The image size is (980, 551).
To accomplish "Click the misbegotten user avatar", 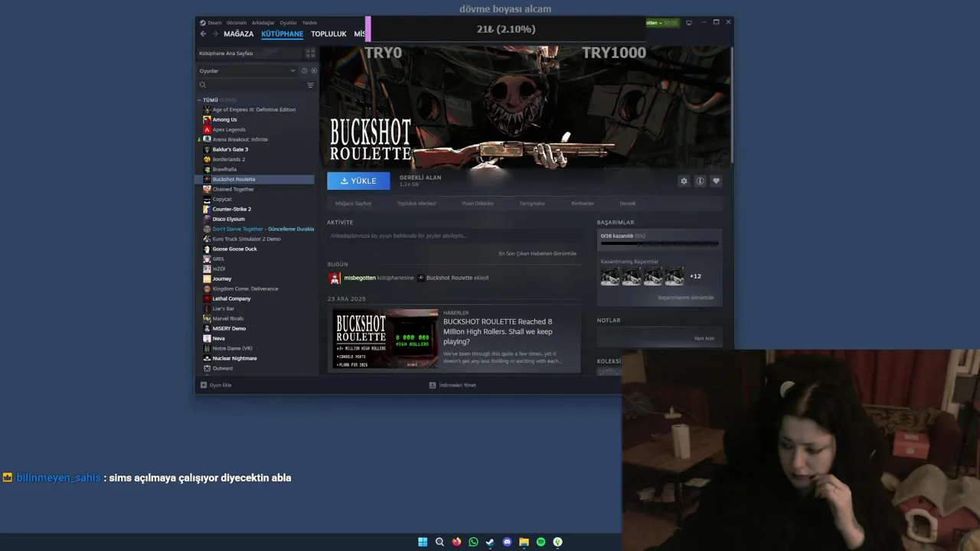I will pos(335,278).
